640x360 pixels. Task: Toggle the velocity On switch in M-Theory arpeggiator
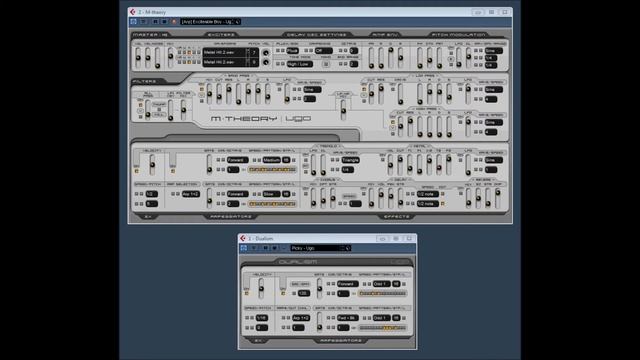click(x=136, y=171)
